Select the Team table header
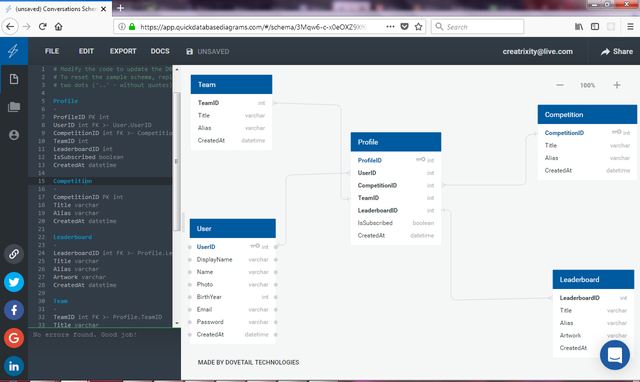This screenshot has height=382, width=640. [x=231, y=84]
